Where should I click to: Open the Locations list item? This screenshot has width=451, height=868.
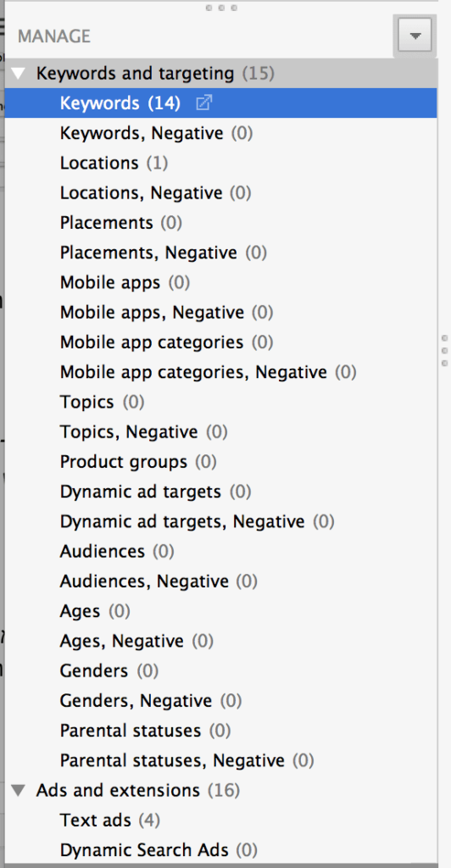coord(220,164)
